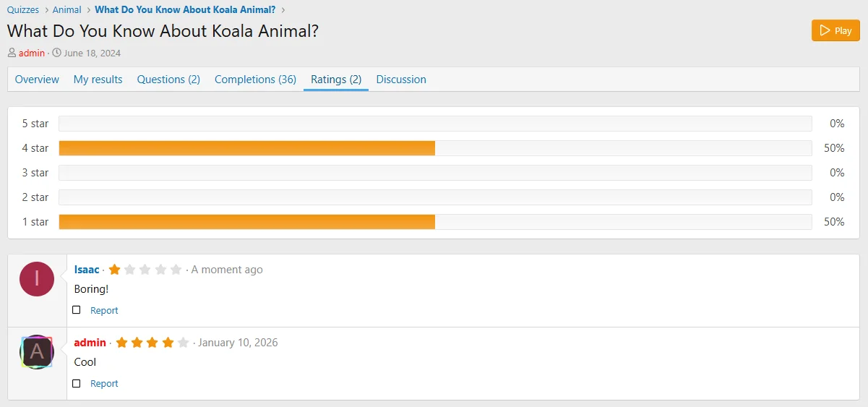Screen dimensions: 868x407
Task: Open the Discussion tab
Action: [401, 80]
